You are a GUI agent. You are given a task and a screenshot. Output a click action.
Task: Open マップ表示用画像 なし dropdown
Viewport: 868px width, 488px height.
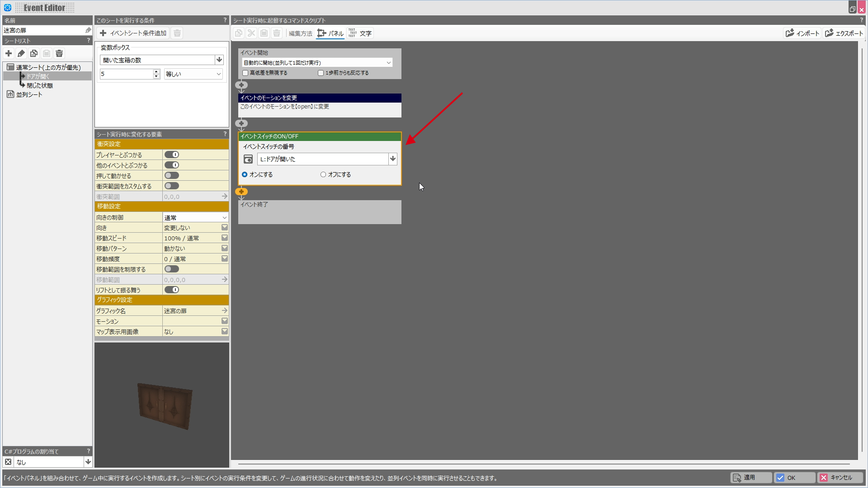coord(225,331)
